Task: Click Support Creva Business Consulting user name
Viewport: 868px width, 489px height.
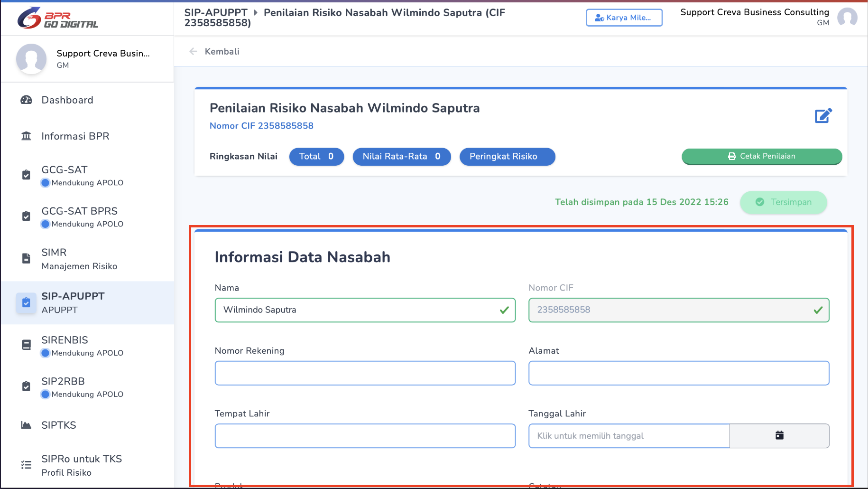Action: [x=755, y=12]
